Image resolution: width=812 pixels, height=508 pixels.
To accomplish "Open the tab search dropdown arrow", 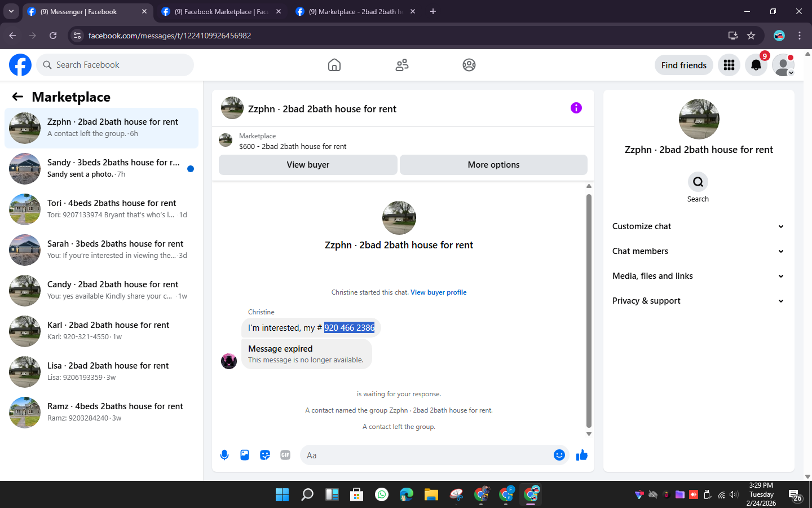I will coord(11,11).
